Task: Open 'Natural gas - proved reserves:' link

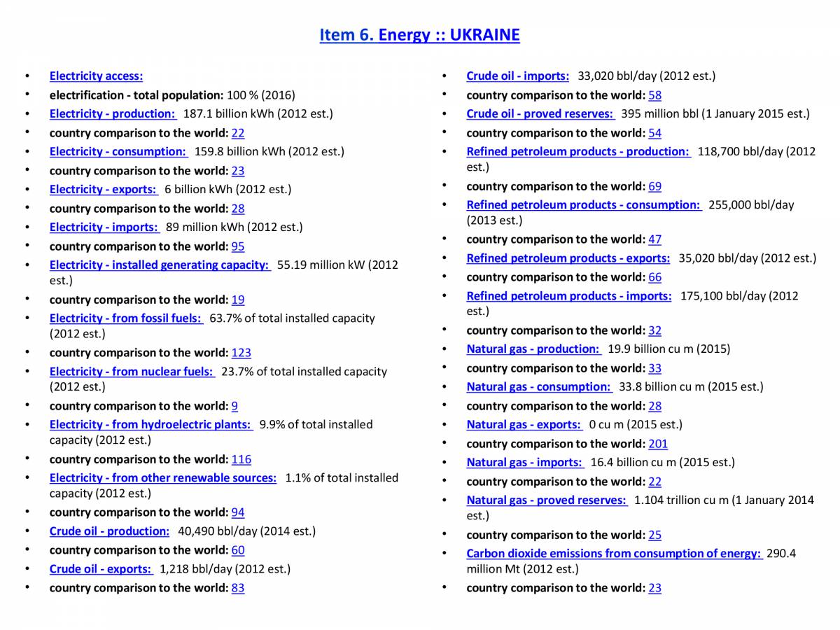Action: click(546, 500)
